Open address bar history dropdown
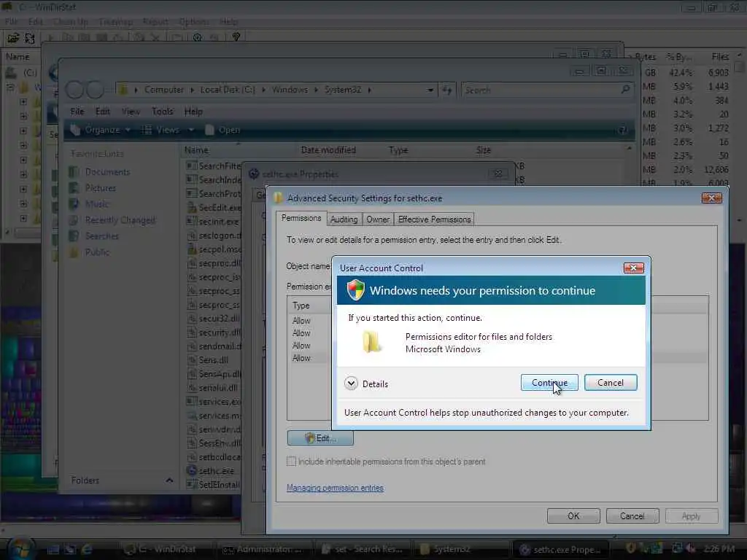Screen dimensions: 747x560 pos(430,90)
